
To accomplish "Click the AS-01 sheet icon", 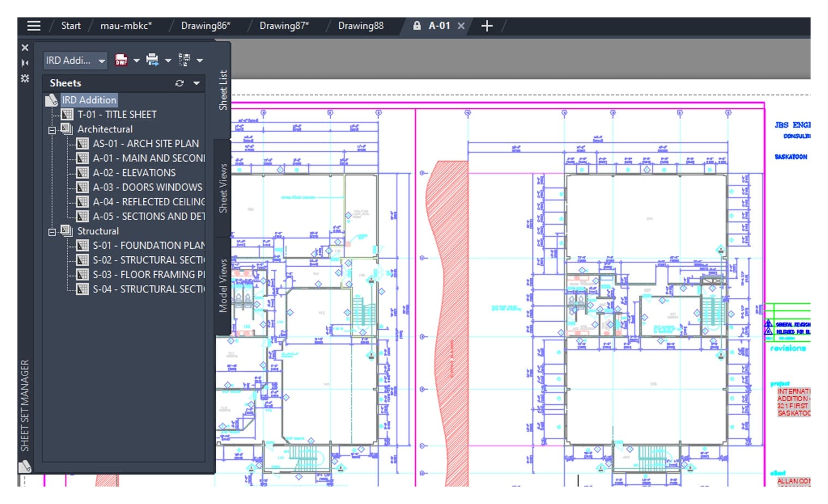I will (x=82, y=144).
